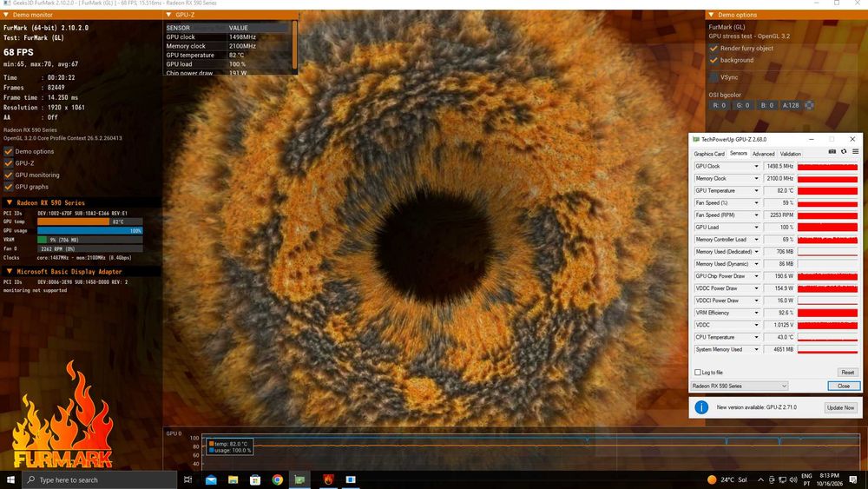Click the B: 0 color value field

click(x=766, y=105)
